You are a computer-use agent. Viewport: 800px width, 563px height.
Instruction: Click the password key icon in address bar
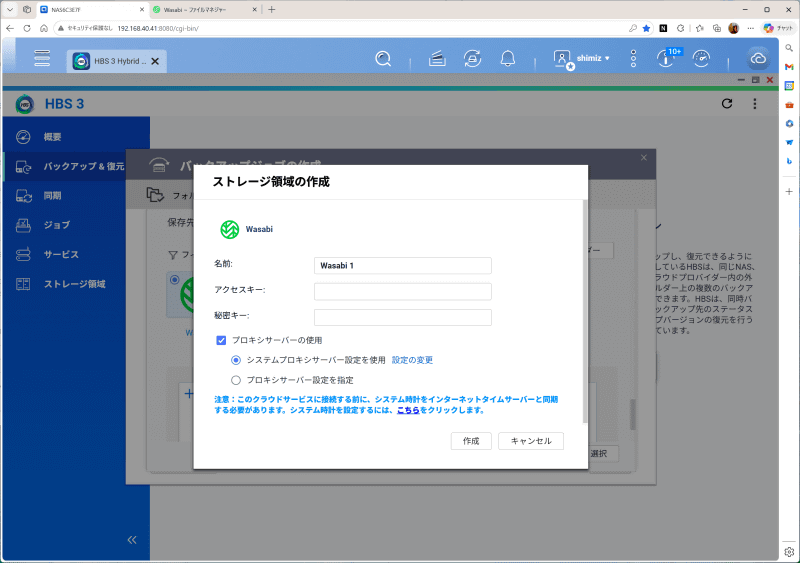633,29
